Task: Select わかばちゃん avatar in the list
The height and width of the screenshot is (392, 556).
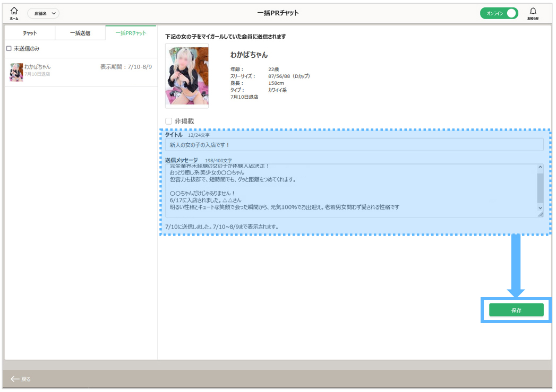Action: (x=16, y=72)
